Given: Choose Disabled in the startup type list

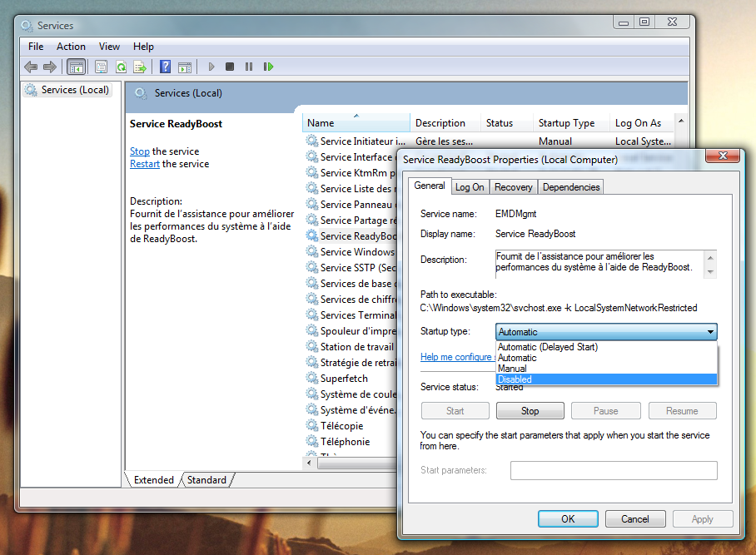Looking at the screenshot, I should click(606, 379).
